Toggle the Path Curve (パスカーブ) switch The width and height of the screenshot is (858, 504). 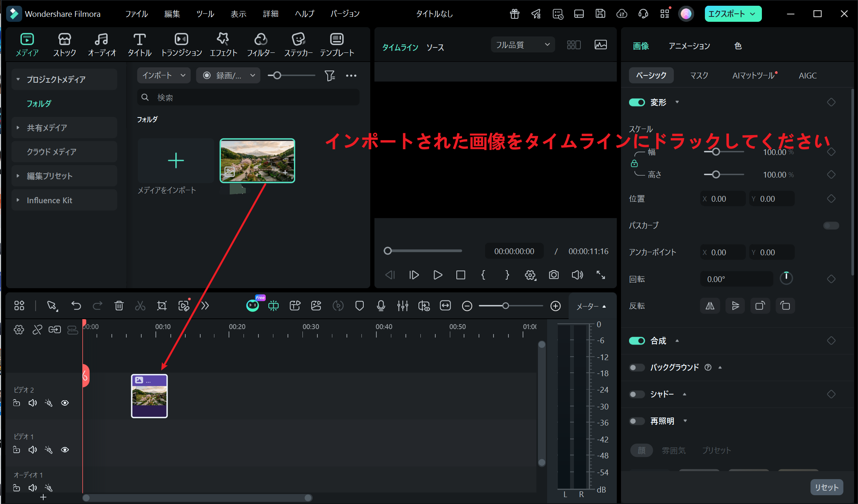tap(831, 225)
